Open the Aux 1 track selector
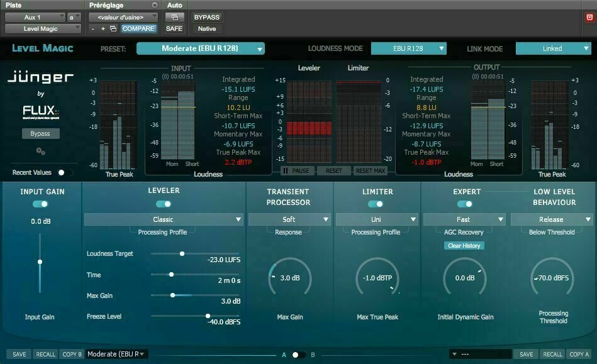Screen dimensions: 597x364 [x=35, y=17]
